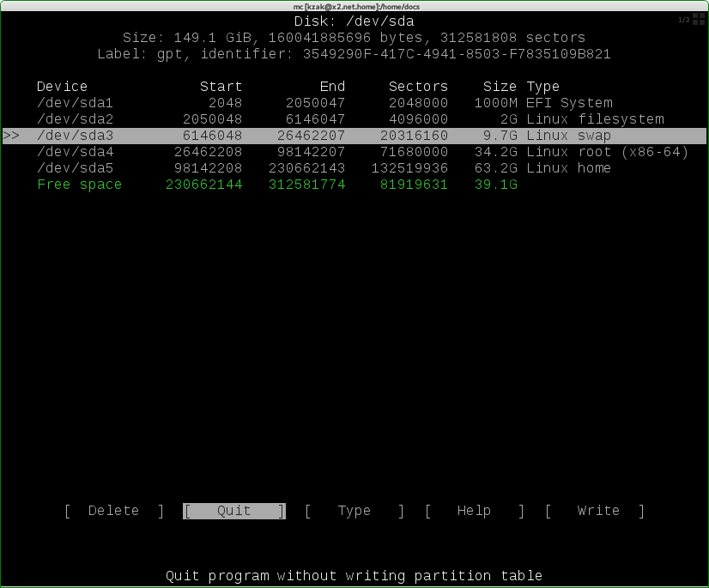Select the /dev/sda2 partition row
Image resolution: width=709 pixels, height=588 pixels.
[x=354, y=119]
